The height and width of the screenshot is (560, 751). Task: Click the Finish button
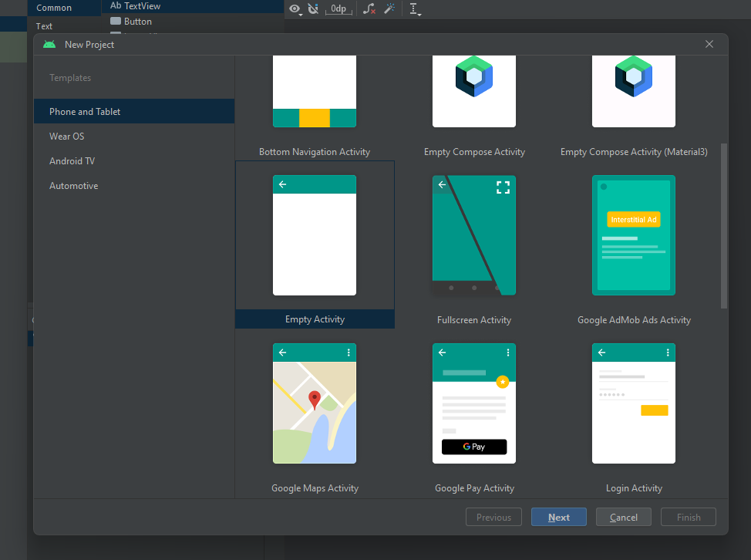(x=689, y=518)
